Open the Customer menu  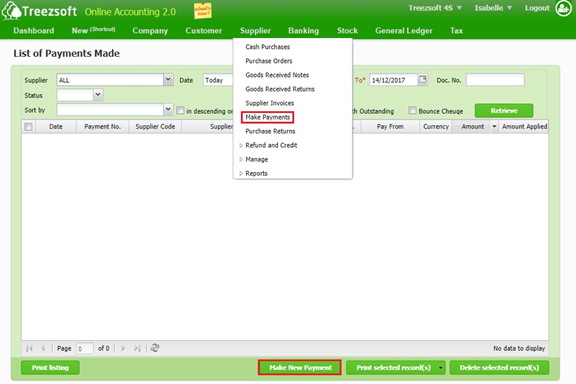(204, 30)
